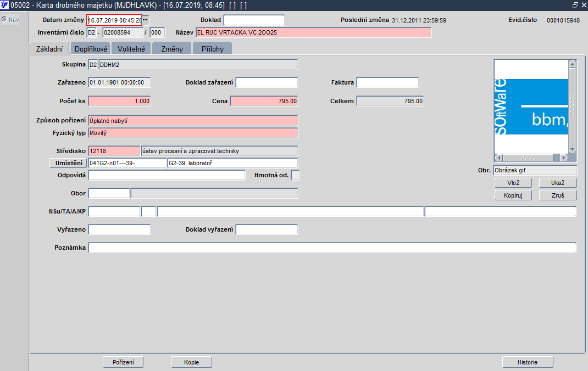588x371 pixels.
Task: Click the Cena field 795.00
Action: click(264, 101)
